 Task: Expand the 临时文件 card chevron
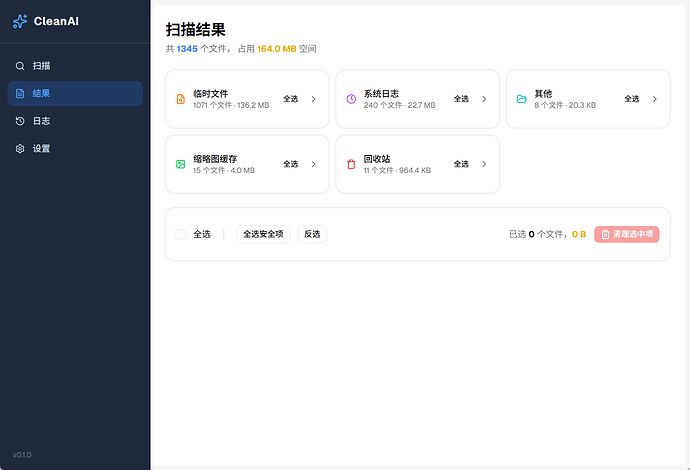click(x=313, y=99)
